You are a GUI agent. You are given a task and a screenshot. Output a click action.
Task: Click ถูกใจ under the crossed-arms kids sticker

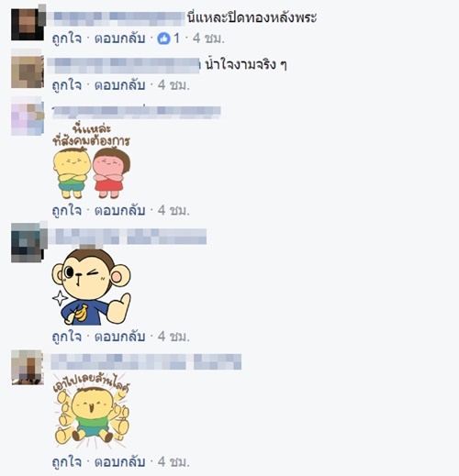pos(67,211)
